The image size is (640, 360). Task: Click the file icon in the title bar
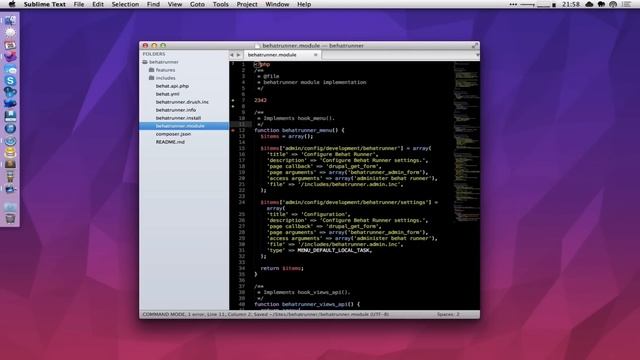click(x=257, y=46)
